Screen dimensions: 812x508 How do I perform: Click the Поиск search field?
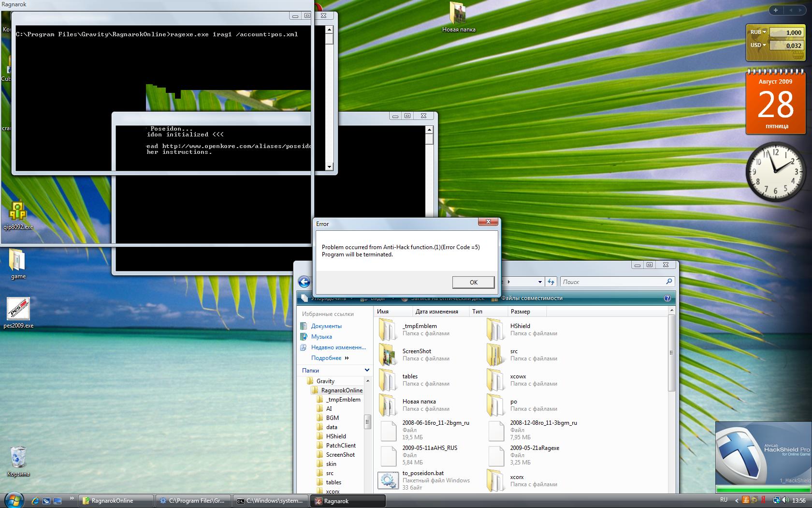(x=612, y=282)
